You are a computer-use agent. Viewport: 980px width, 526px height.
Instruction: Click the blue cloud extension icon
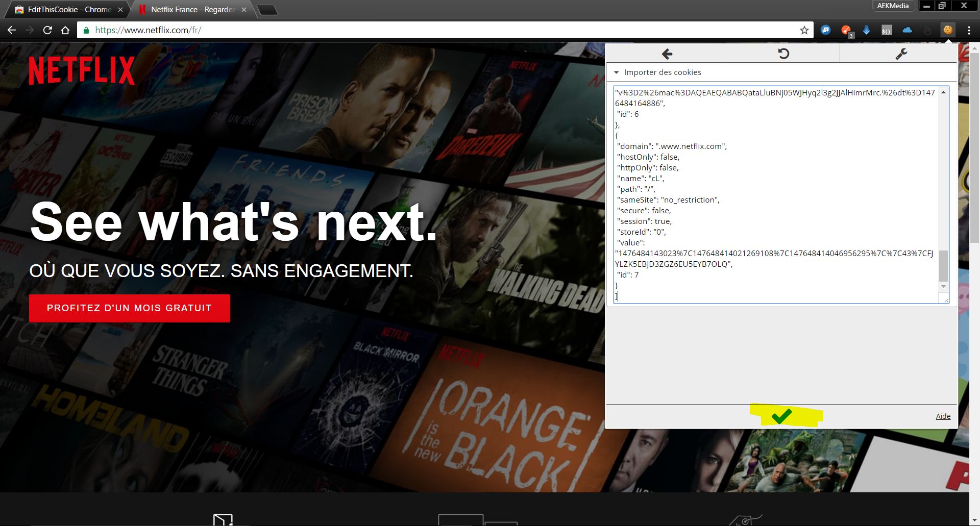tap(907, 30)
